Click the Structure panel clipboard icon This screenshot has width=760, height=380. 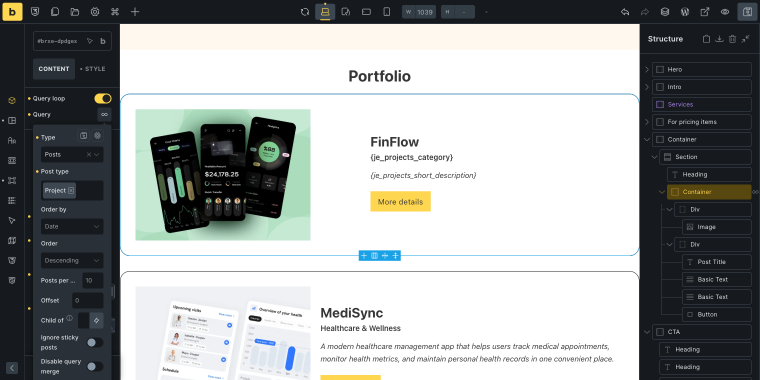point(707,39)
